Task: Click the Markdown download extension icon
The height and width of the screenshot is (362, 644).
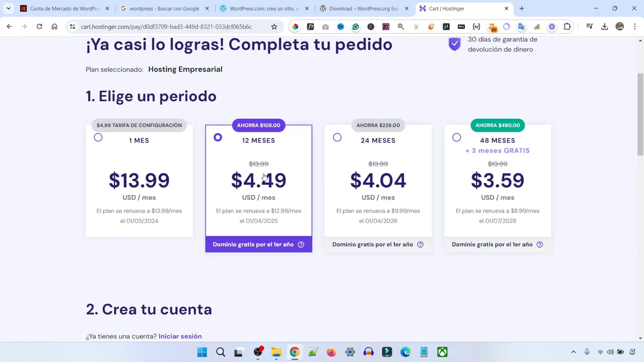Action: 461,27
